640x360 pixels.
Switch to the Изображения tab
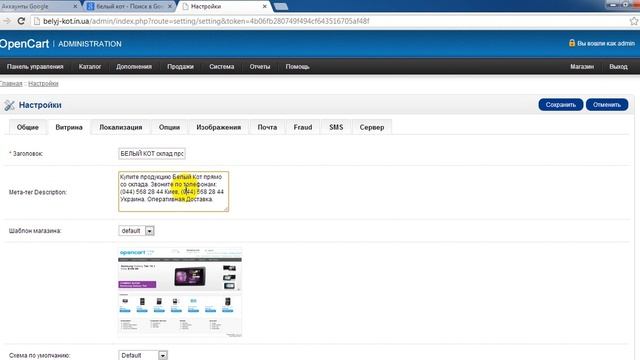[219, 127]
